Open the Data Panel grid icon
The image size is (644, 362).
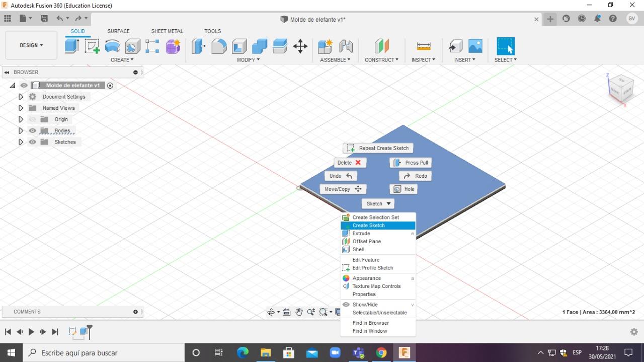coord(8,19)
